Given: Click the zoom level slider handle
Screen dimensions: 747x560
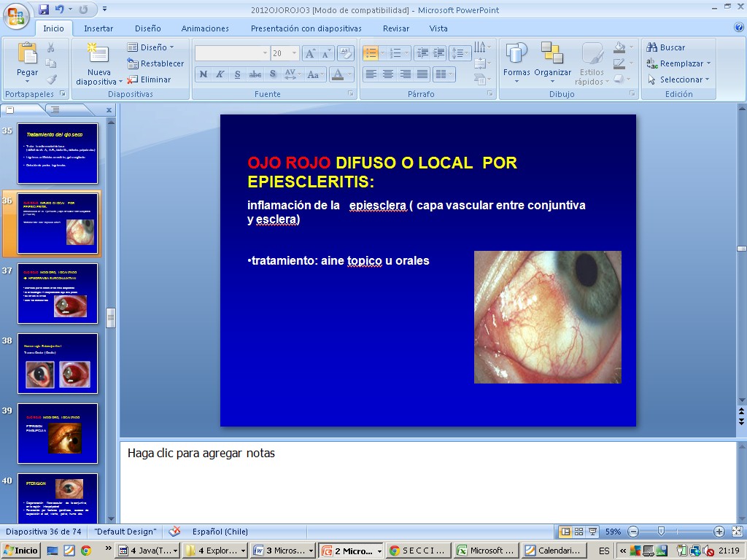Looking at the screenshot, I should click(661, 532).
